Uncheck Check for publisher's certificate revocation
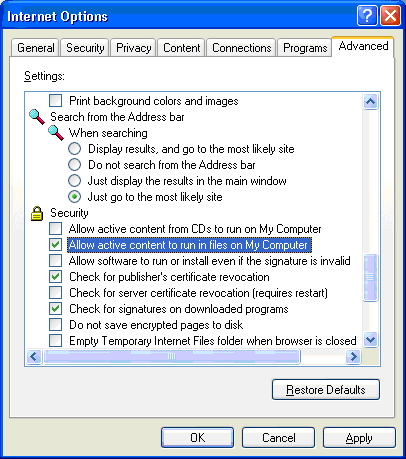The width and height of the screenshot is (406, 459). coord(55,277)
